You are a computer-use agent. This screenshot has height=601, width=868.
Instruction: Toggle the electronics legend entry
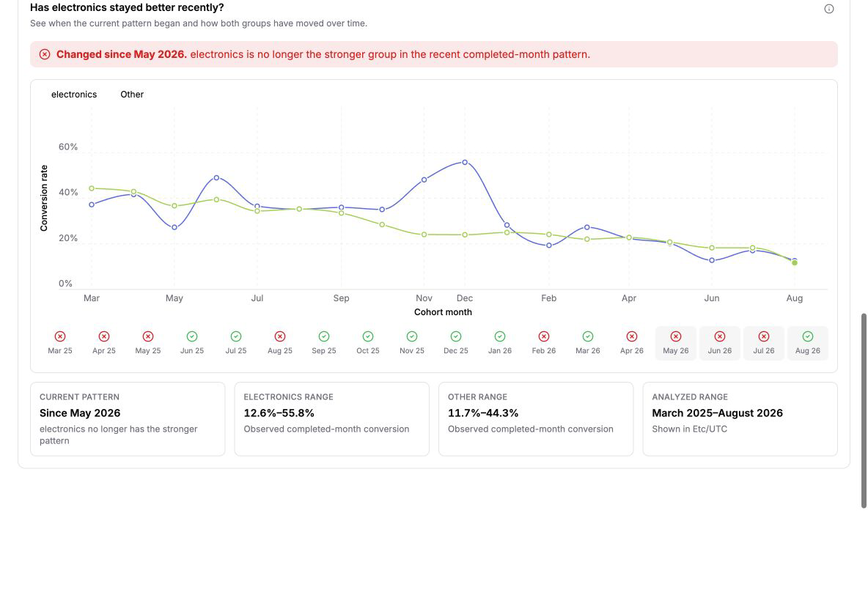click(x=73, y=95)
